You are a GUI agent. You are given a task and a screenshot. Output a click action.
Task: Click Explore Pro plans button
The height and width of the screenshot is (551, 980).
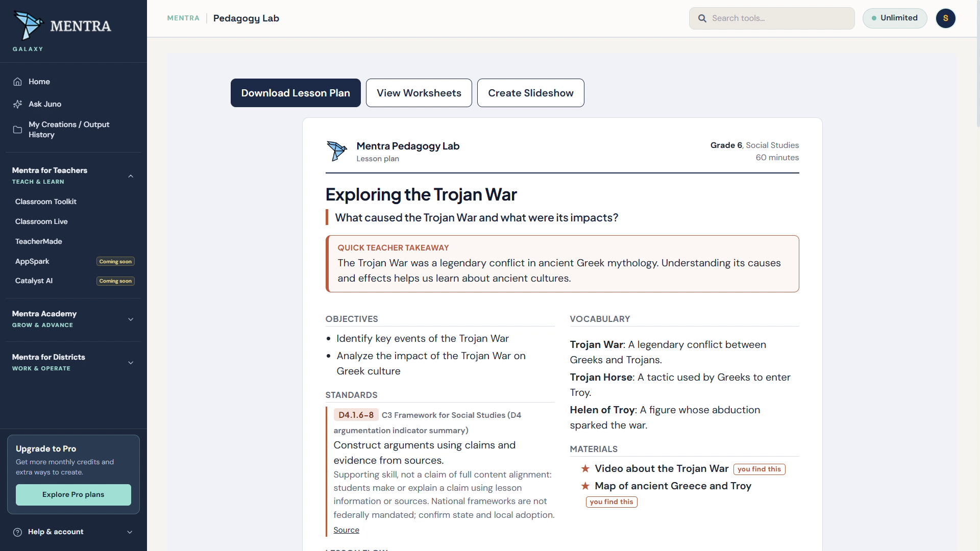click(x=73, y=495)
